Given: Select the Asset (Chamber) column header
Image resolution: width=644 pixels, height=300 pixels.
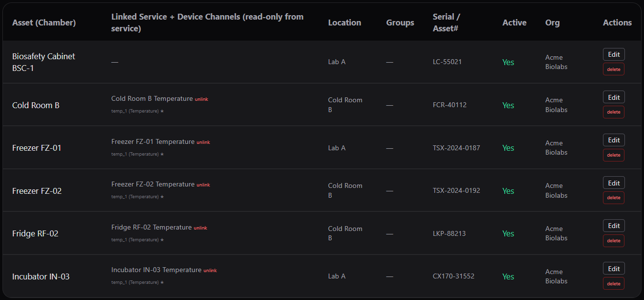Looking at the screenshot, I should click(x=44, y=23).
